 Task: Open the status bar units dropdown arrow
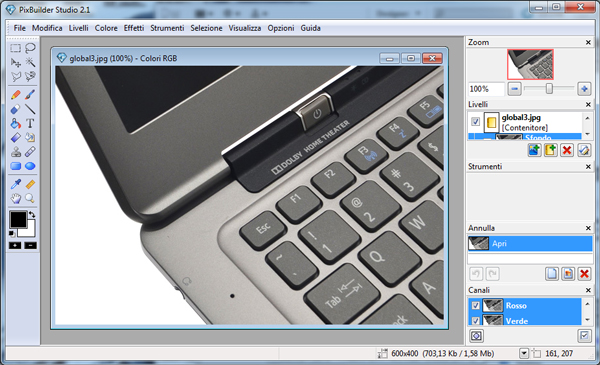click(x=524, y=354)
